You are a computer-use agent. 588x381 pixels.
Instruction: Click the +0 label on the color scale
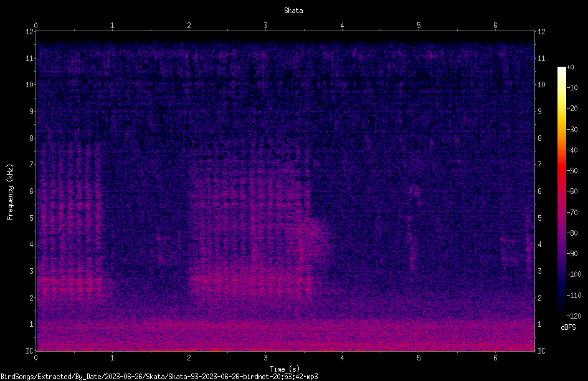570,67
